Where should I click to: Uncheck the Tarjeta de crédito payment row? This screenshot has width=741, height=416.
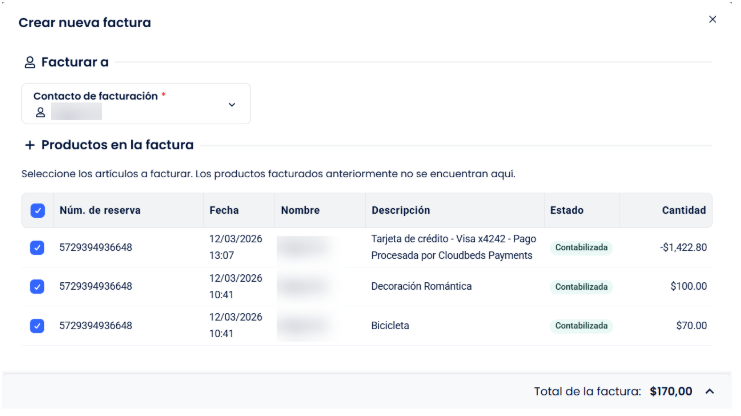coord(37,247)
